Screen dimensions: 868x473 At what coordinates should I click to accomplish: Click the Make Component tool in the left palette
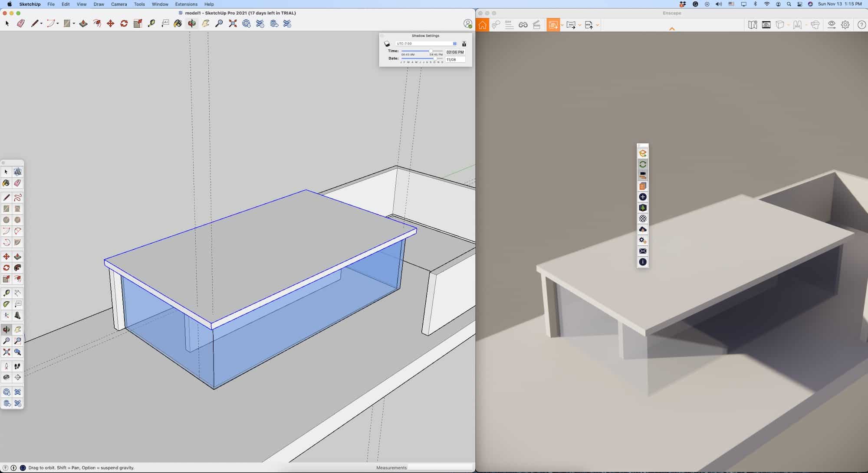point(17,172)
